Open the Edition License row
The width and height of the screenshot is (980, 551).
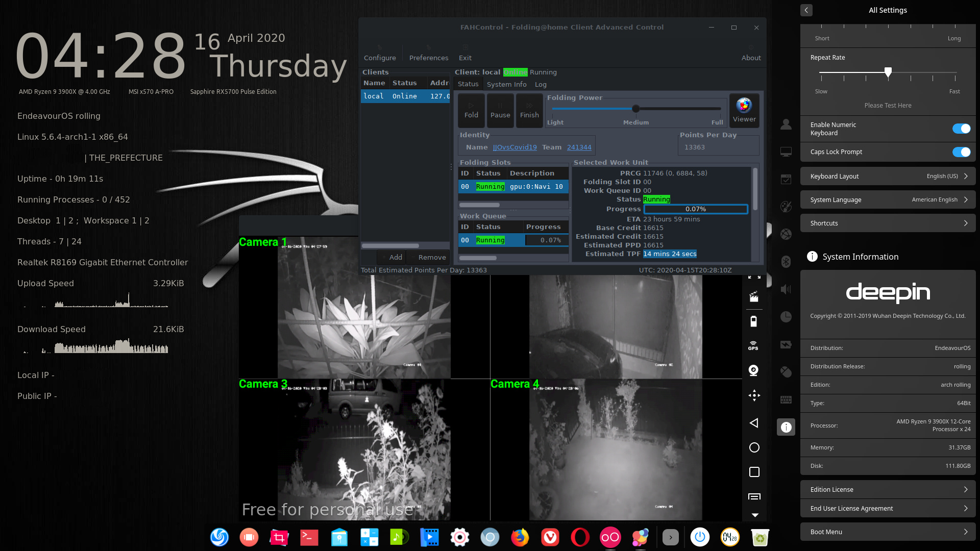coord(888,489)
